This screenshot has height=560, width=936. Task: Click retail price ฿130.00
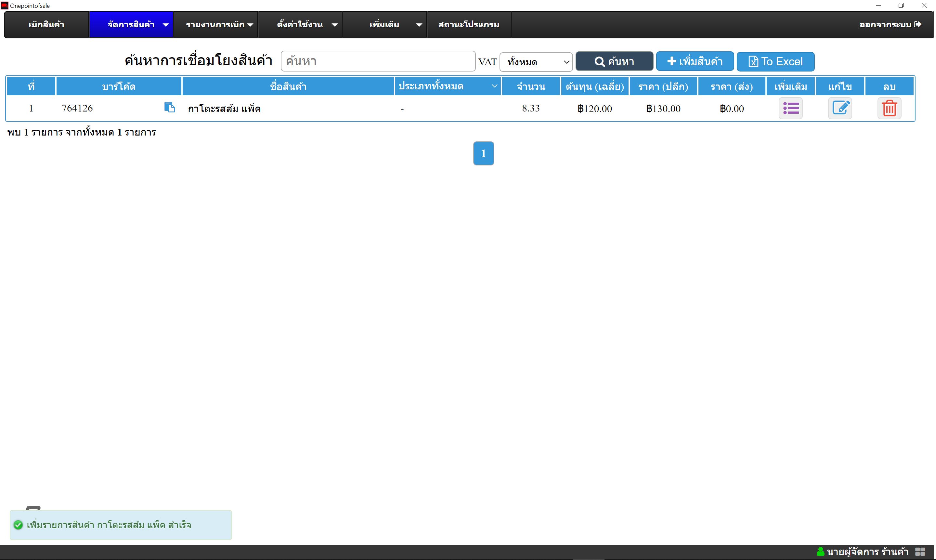click(663, 109)
